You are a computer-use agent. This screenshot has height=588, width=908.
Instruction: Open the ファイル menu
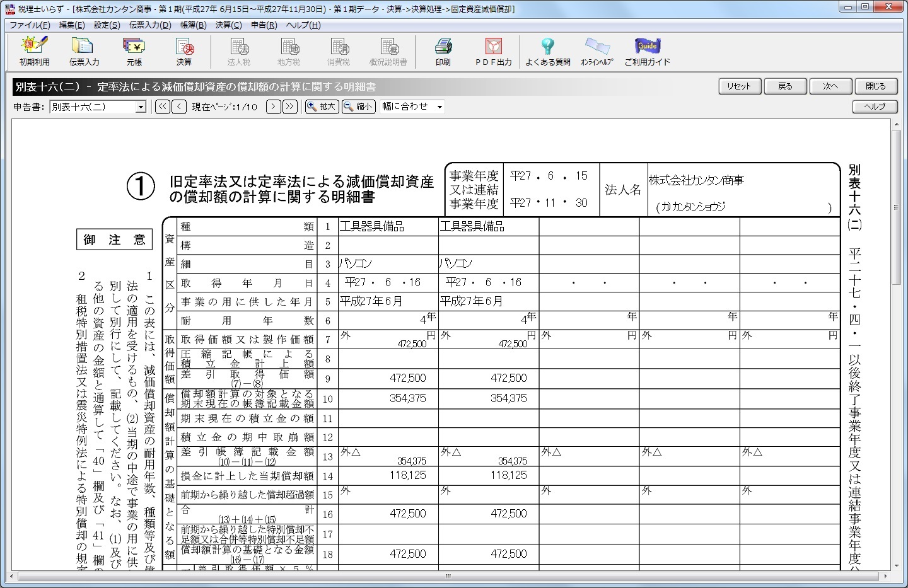coord(30,25)
